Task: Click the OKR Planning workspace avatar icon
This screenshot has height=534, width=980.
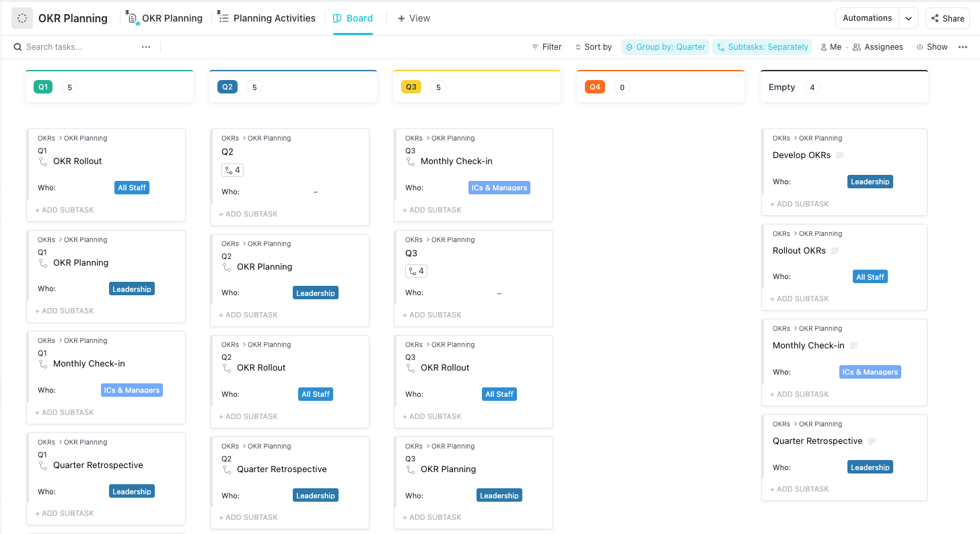Action: [x=22, y=18]
